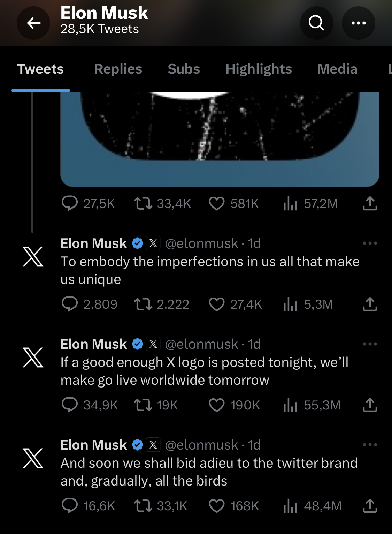Open the Highlights tab
Image resolution: width=392 pixels, height=534 pixels.
[x=259, y=69]
